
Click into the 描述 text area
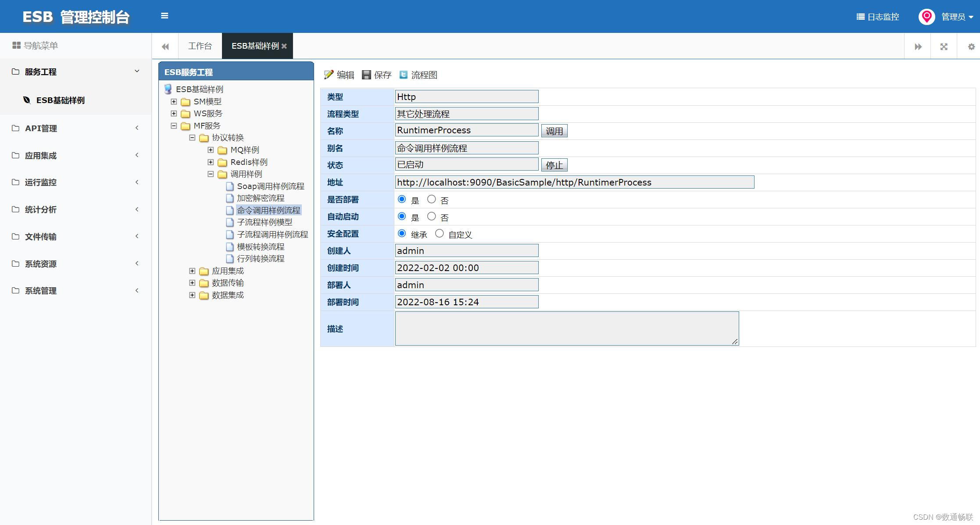click(567, 329)
